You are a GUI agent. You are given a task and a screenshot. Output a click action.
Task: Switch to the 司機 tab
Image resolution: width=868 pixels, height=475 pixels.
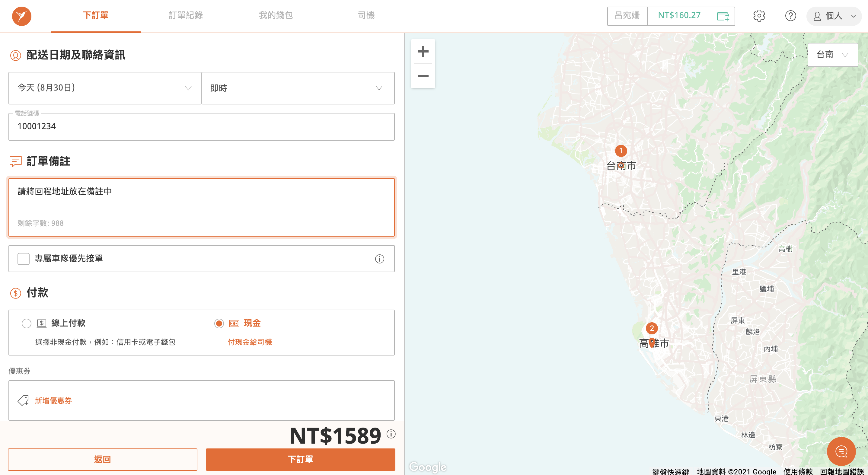click(x=366, y=15)
